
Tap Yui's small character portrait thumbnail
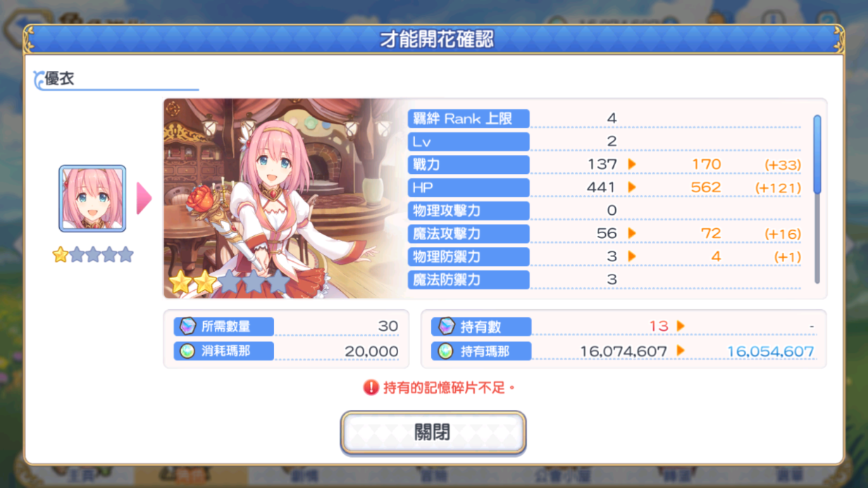coord(92,199)
